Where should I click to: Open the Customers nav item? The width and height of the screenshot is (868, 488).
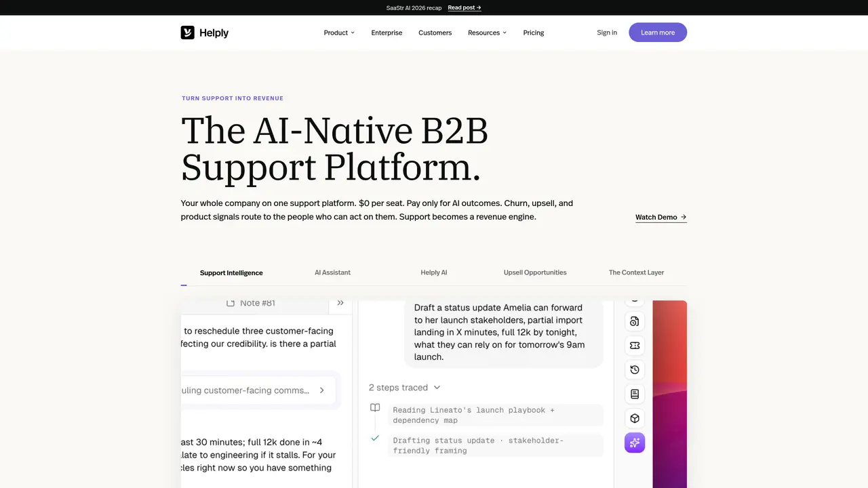click(435, 33)
